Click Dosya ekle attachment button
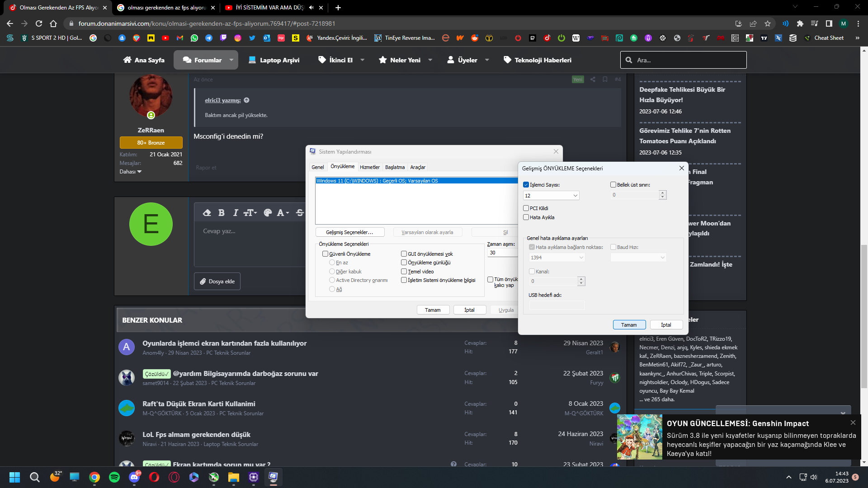This screenshot has width=868, height=488. pos(217,282)
